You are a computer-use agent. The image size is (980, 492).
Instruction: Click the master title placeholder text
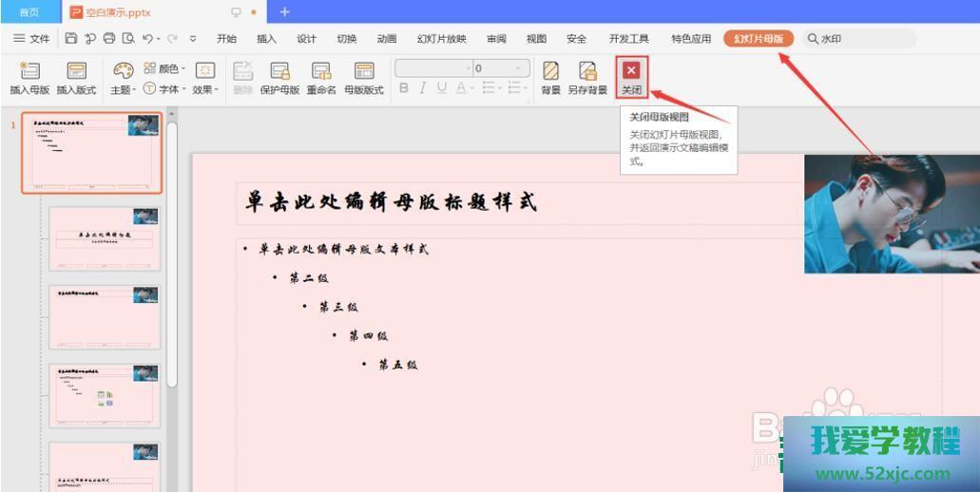click(391, 202)
